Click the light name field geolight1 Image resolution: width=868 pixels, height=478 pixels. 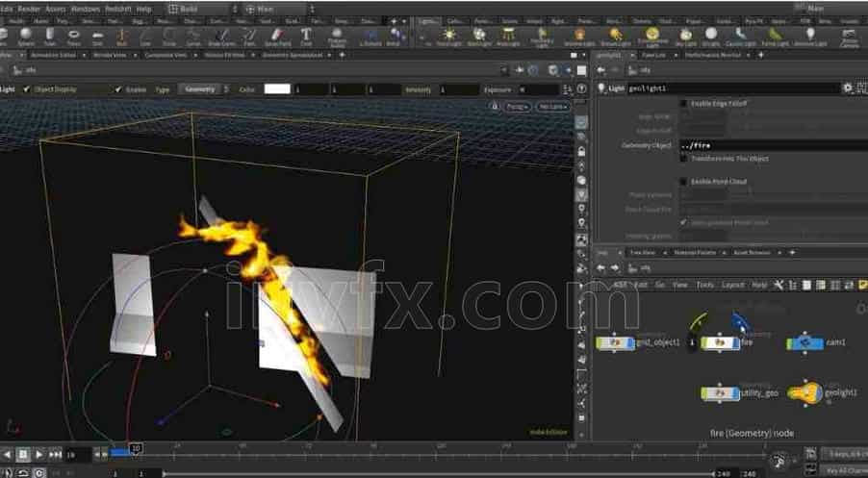tap(733, 88)
